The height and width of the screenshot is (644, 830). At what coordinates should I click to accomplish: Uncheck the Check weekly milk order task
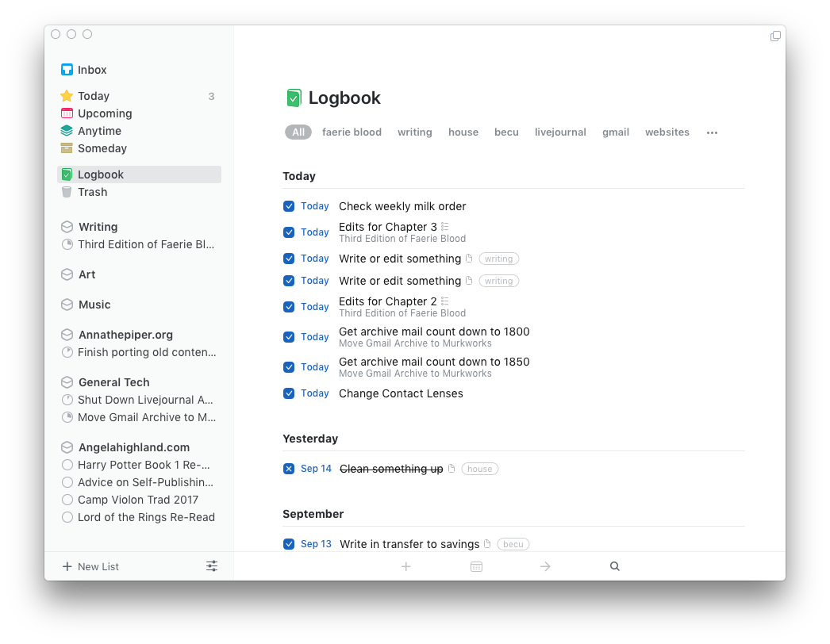pyautogui.click(x=289, y=206)
